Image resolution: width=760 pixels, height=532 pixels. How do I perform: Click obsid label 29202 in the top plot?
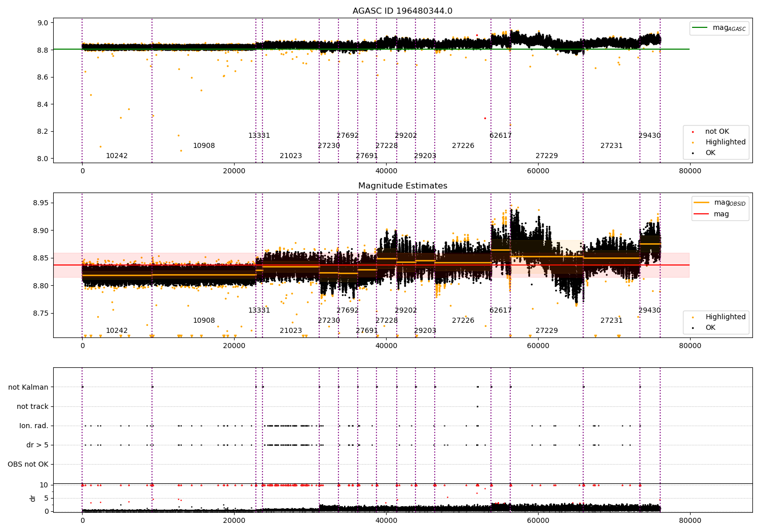[406, 136]
